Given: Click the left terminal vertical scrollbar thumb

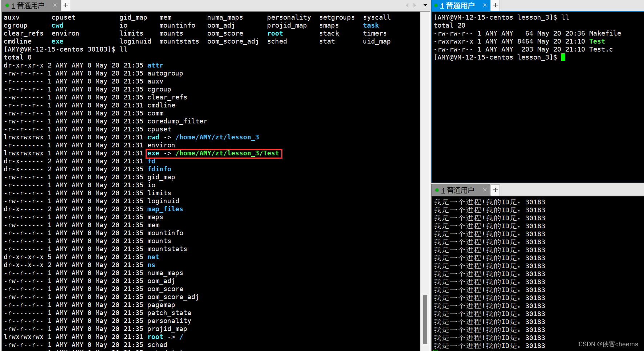Looking at the screenshot, I should [x=425, y=319].
